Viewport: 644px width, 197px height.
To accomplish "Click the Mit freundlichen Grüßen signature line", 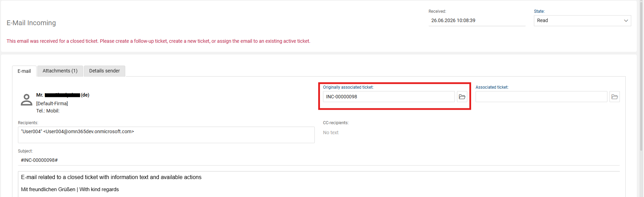I will [70, 189].
